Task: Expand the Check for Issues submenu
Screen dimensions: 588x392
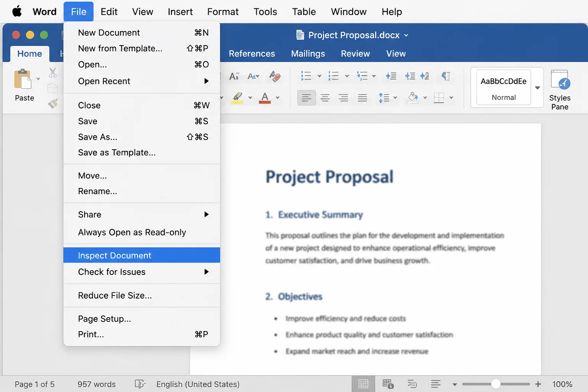Action: pyautogui.click(x=142, y=272)
